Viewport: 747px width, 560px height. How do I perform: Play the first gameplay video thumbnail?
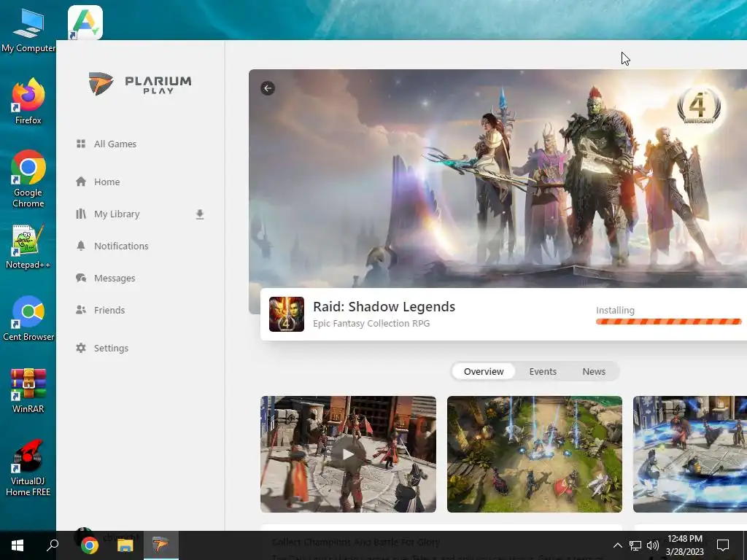348,454
